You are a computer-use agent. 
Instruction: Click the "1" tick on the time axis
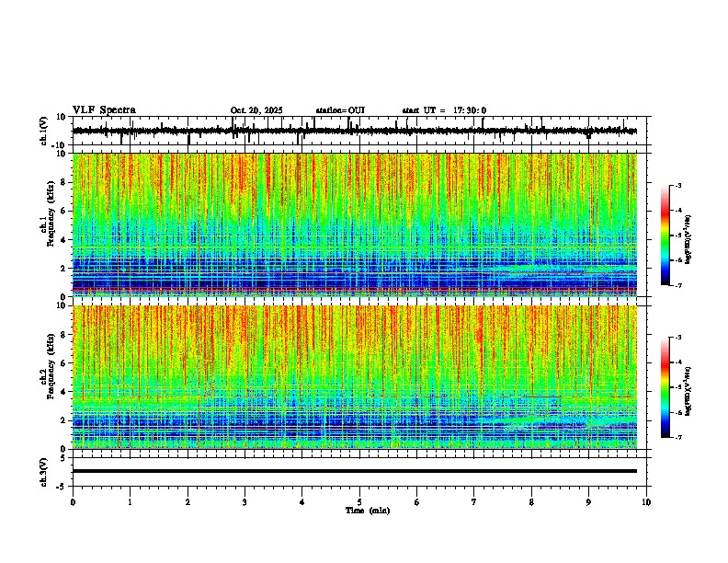pyautogui.click(x=131, y=502)
